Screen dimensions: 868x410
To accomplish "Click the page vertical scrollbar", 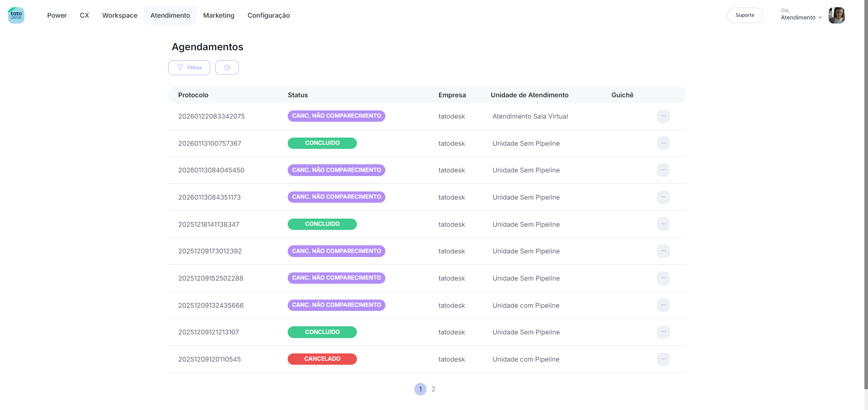I will click(x=866, y=195).
